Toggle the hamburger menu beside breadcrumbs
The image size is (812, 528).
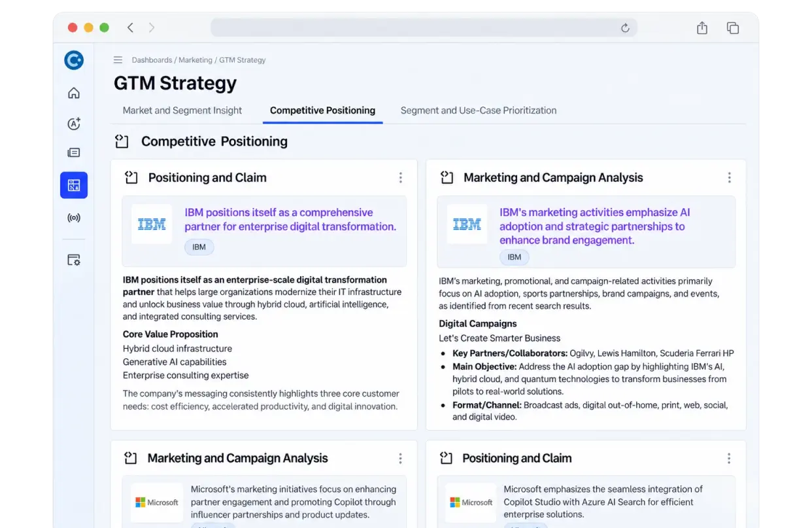(118, 60)
